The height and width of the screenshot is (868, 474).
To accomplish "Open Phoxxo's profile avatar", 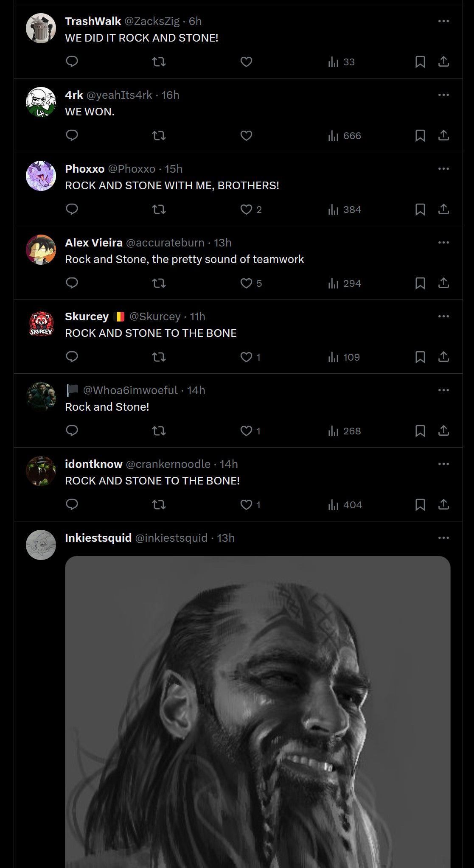I will coord(41,176).
